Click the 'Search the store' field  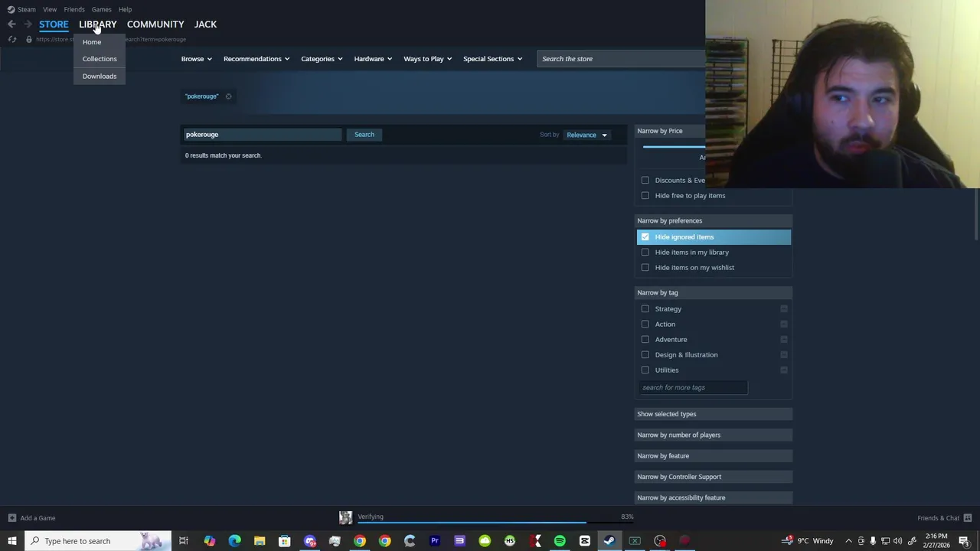click(621, 59)
